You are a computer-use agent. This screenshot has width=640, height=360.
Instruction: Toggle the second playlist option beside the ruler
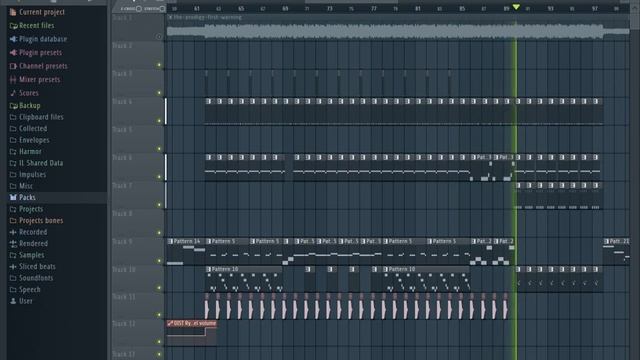coord(162,9)
